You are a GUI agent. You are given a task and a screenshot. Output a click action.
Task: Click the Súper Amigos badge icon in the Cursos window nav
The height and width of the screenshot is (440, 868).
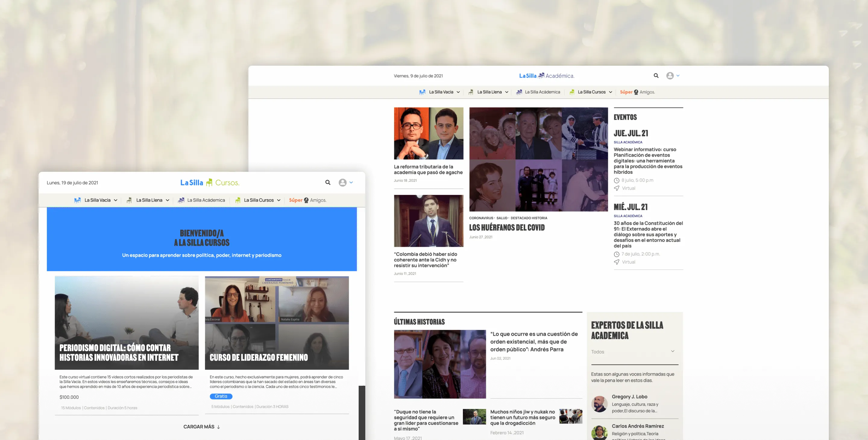point(306,200)
